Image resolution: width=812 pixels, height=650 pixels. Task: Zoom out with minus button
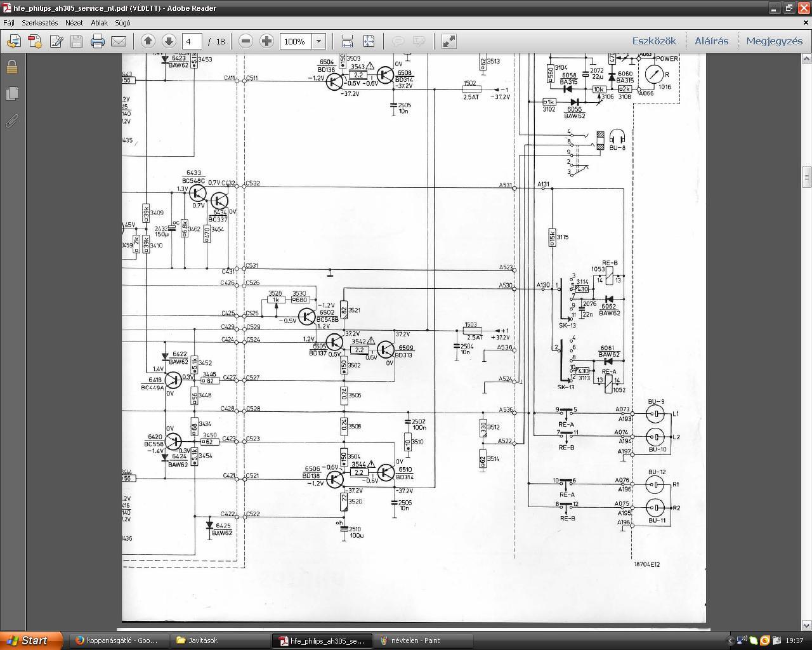tap(246, 41)
